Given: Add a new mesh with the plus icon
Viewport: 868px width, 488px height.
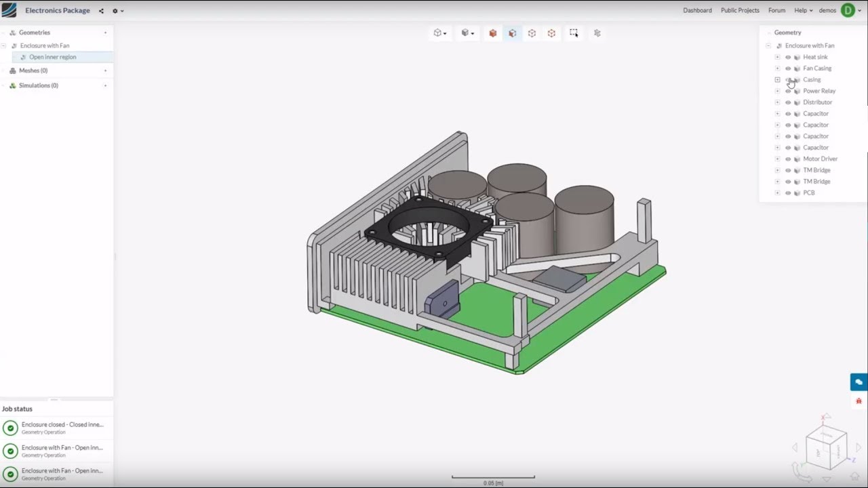Looking at the screenshot, I should [x=105, y=70].
